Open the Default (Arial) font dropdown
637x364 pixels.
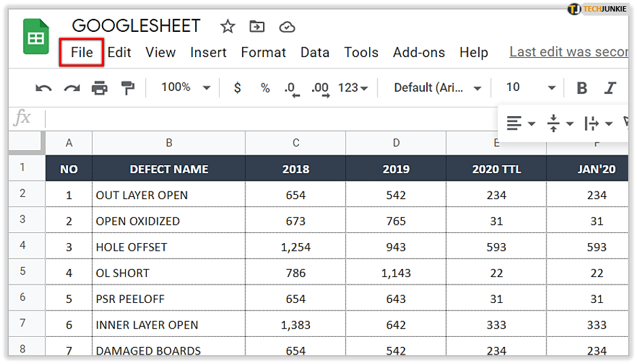point(438,88)
